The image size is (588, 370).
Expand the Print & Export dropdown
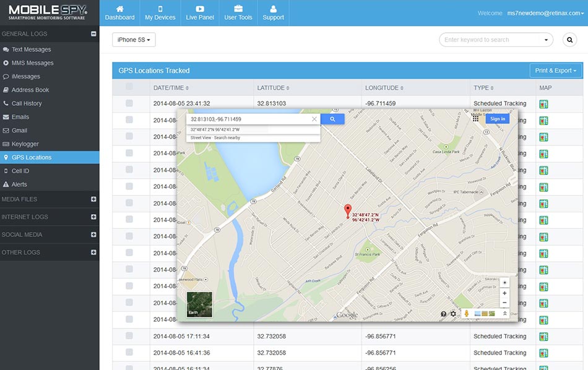[x=556, y=71]
